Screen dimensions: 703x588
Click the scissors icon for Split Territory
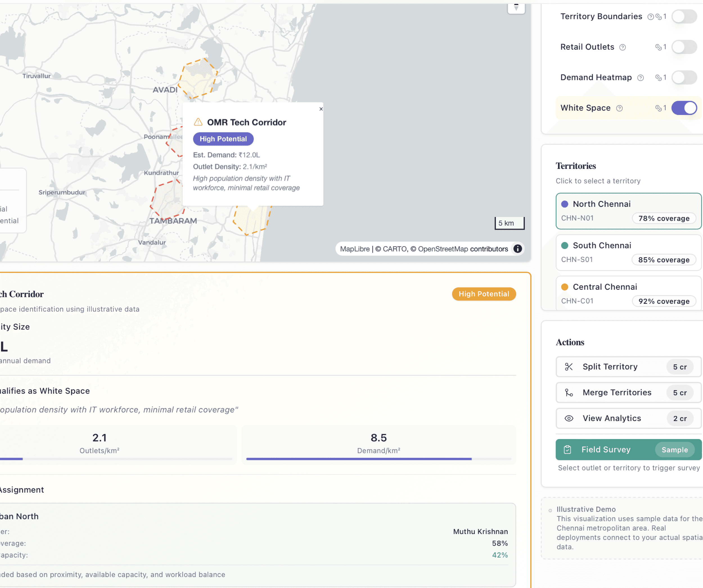click(x=569, y=367)
